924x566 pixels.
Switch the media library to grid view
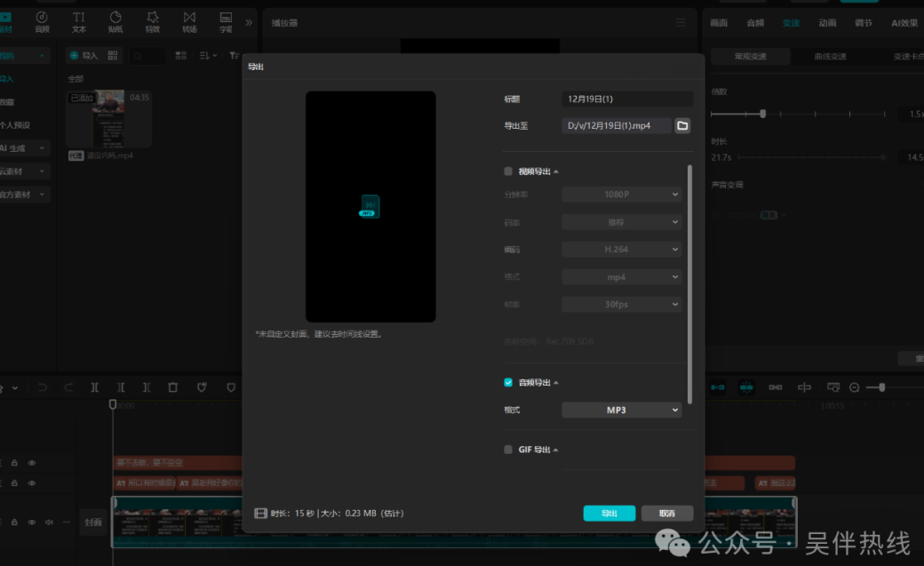point(181,55)
